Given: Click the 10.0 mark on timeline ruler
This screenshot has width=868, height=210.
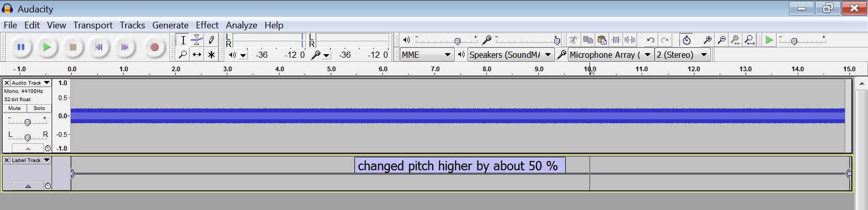Looking at the screenshot, I should click(590, 69).
